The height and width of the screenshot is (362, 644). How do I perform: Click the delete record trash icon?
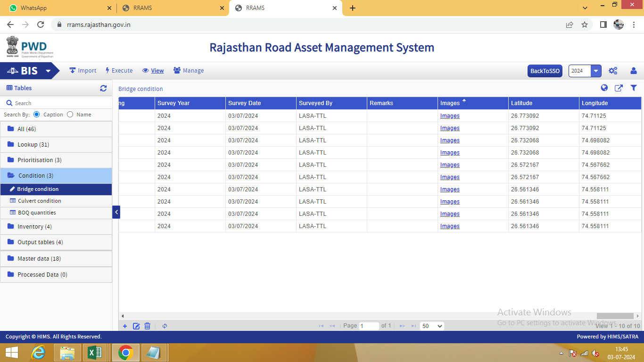coord(148,326)
